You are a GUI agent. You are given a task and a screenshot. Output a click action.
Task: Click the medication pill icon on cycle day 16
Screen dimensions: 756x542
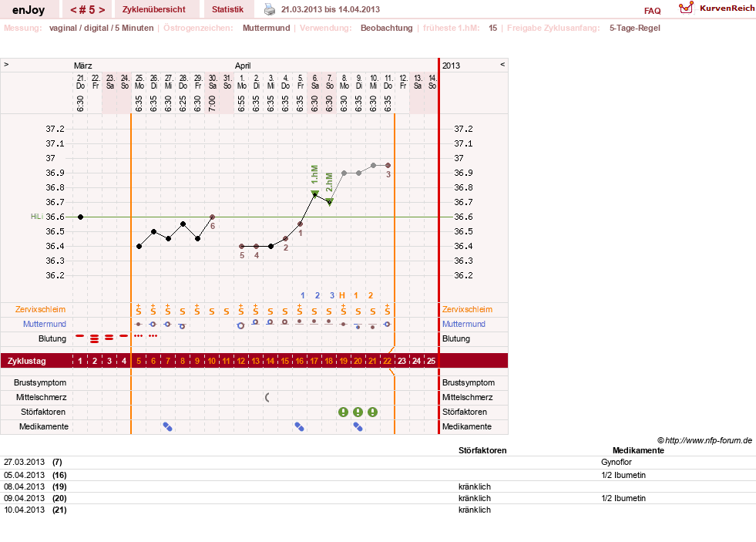point(300,427)
